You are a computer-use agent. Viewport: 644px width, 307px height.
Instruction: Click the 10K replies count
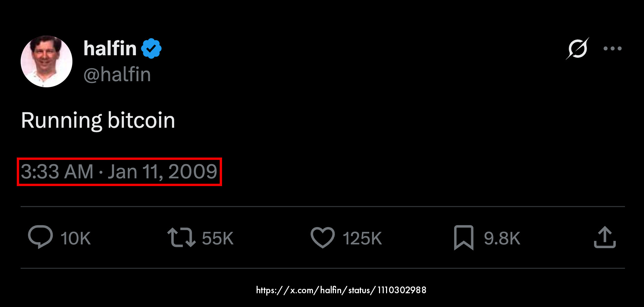76,238
